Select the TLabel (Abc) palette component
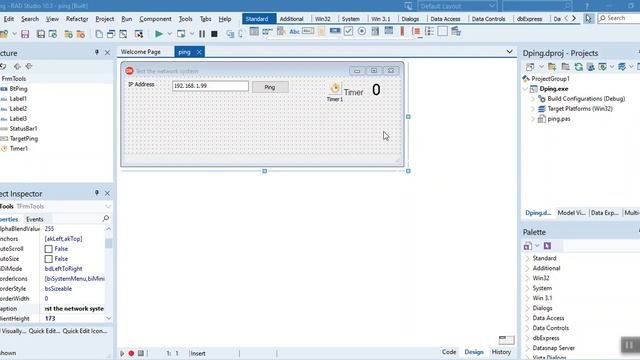 tap(294, 31)
